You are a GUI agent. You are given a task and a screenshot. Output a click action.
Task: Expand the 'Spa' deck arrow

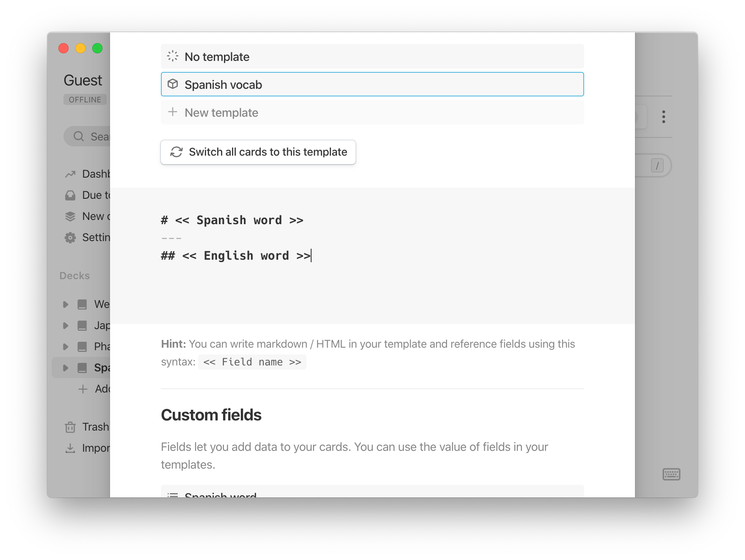[x=66, y=368]
